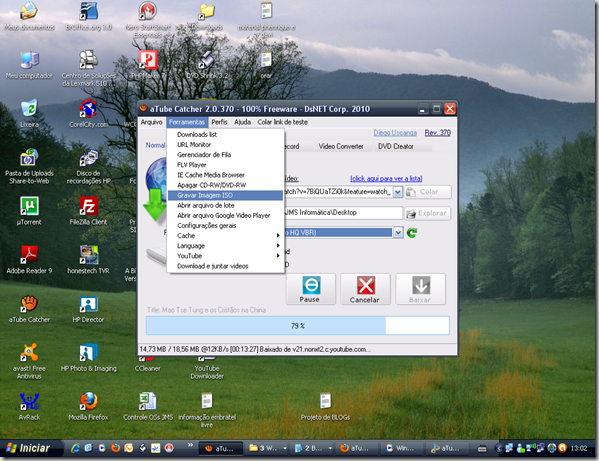
Task: Launch µTorrent desktop shortcut
Action: (x=29, y=211)
